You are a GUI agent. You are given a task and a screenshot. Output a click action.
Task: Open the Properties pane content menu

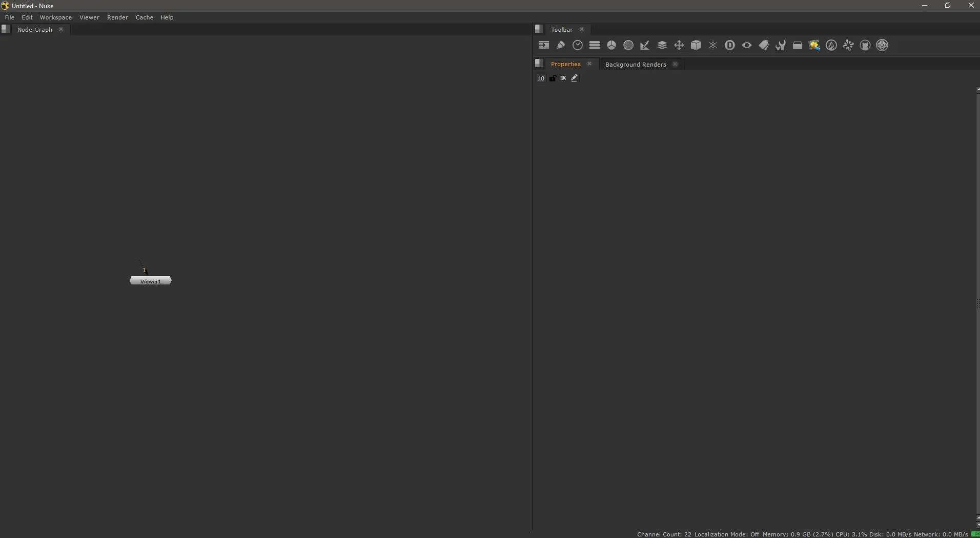click(x=539, y=64)
